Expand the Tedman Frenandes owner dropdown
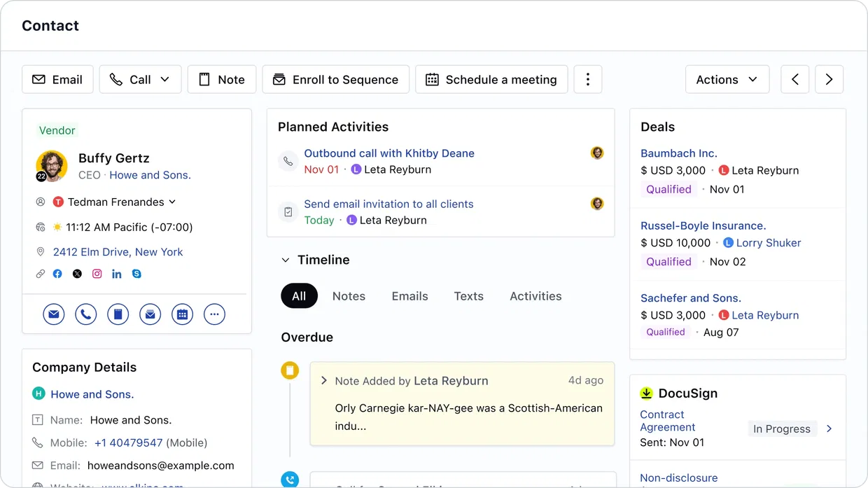The height and width of the screenshot is (488, 868). pos(171,202)
